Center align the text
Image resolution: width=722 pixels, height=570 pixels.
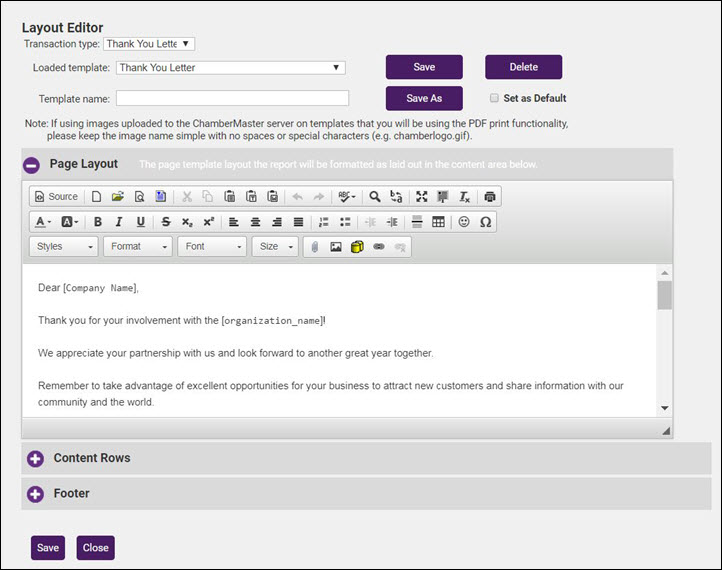[x=255, y=222]
